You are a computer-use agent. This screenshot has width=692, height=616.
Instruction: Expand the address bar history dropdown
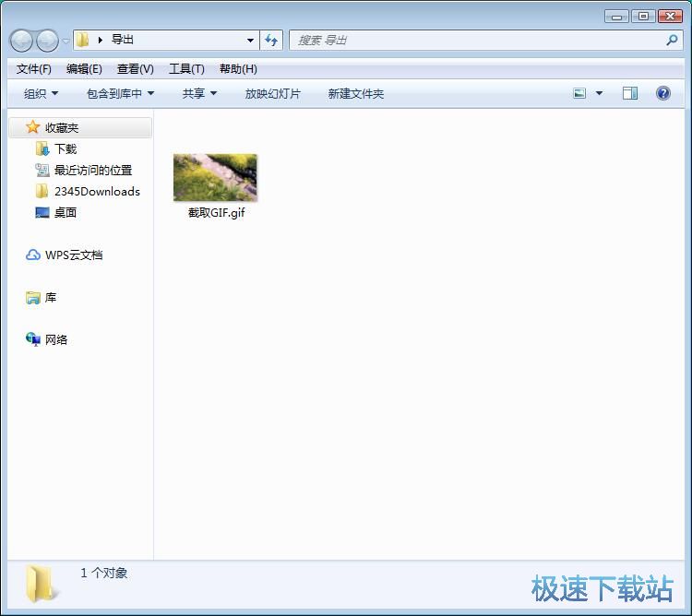coord(250,41)
